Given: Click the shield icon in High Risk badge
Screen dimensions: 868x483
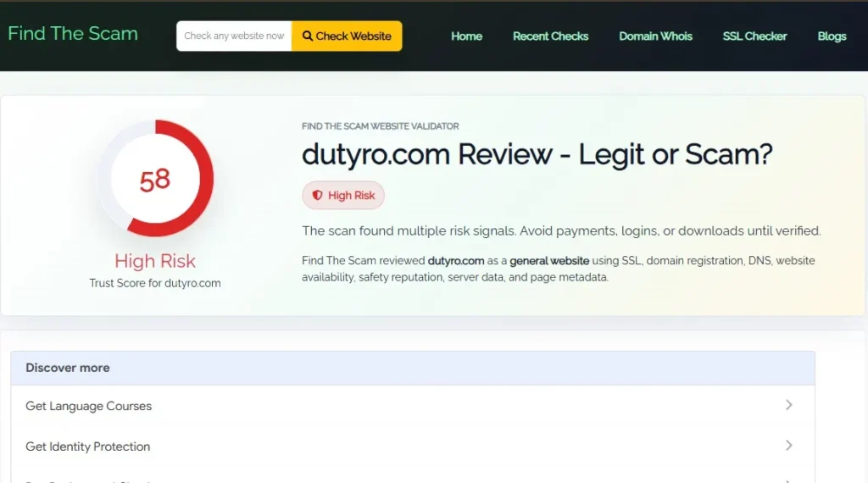Looking at the screenshot, I should click(317, 195).
